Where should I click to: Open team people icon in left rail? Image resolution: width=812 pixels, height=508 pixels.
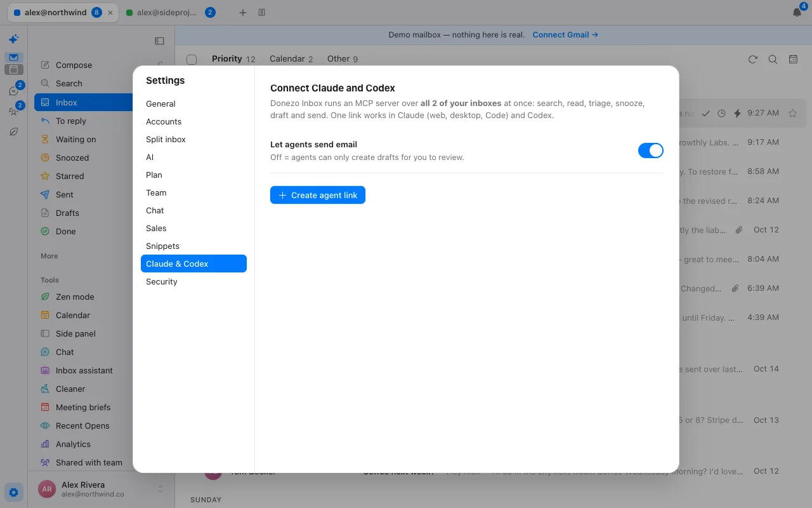click(13, 112)
